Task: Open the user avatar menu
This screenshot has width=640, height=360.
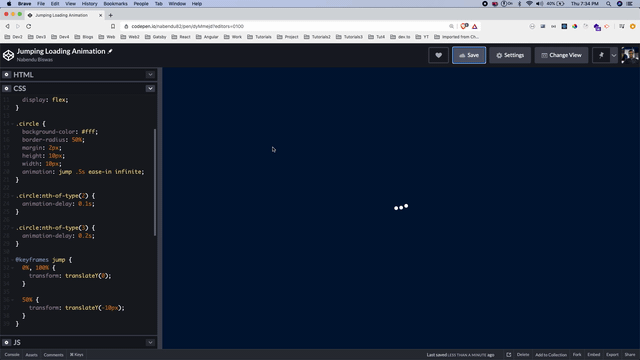Action: coord(630,55)
